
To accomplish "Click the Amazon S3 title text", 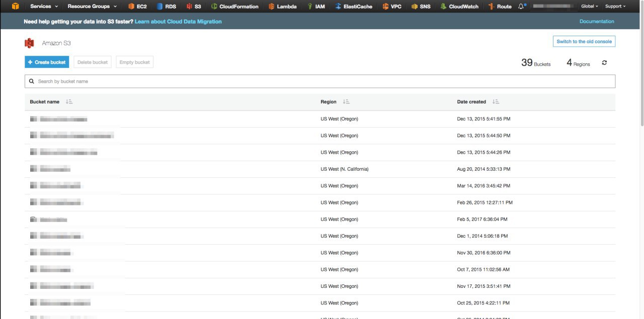I will [56, 43].
